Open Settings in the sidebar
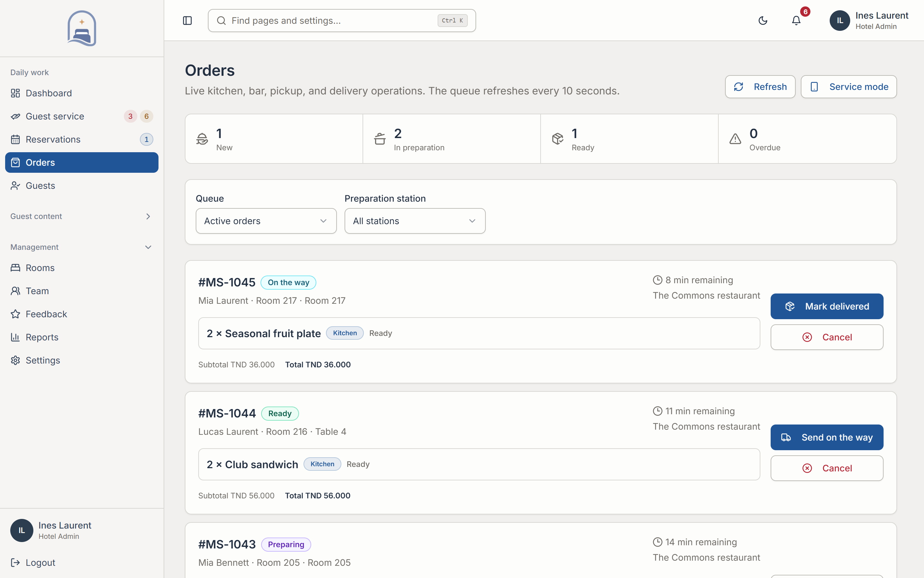The width and height of the screenshot is (924, 578). [82, 361]
